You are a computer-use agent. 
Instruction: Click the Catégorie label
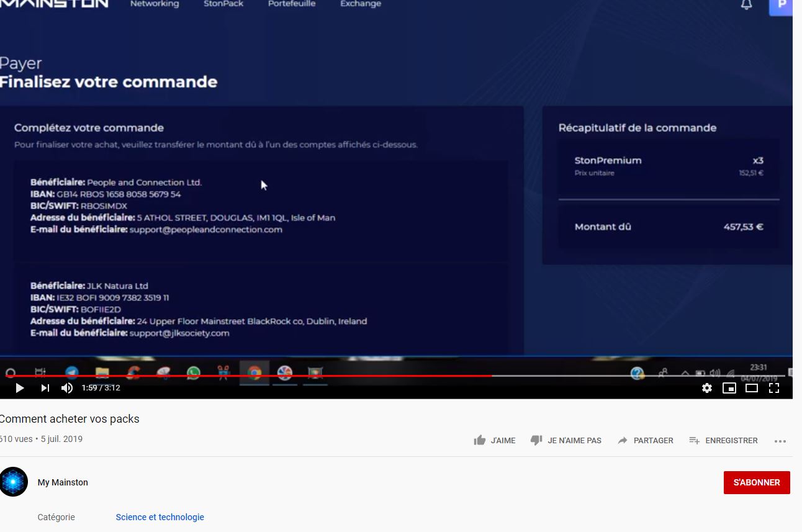(56, 517)
